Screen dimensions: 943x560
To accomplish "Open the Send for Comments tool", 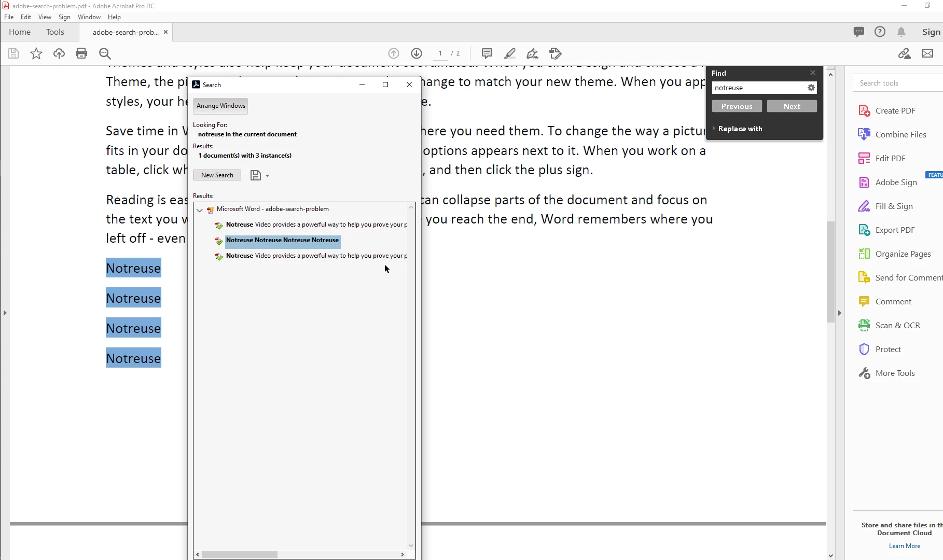I will pos(900,278).
